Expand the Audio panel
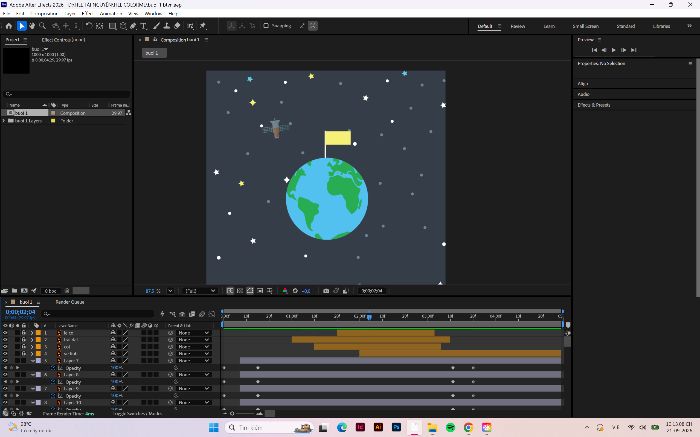Viewport: 700px width, 437px height. click(x=583, y=94)
